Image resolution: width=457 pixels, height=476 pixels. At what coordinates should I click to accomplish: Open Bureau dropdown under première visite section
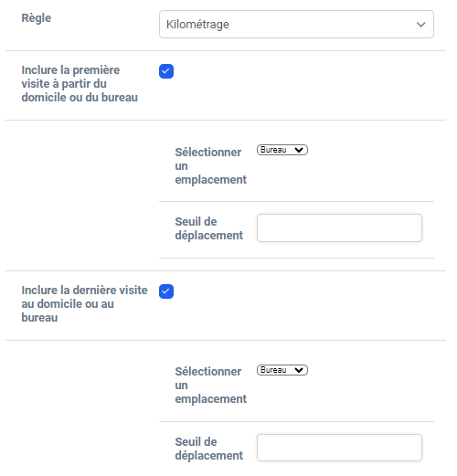point(282,150)
